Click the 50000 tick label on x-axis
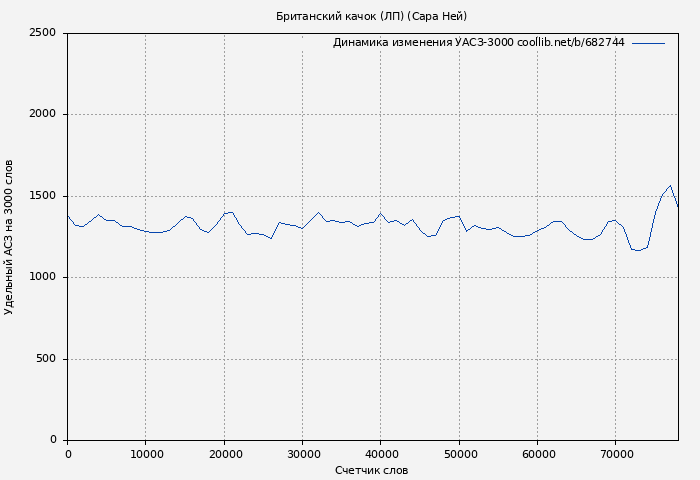 (x=459, y=454)
